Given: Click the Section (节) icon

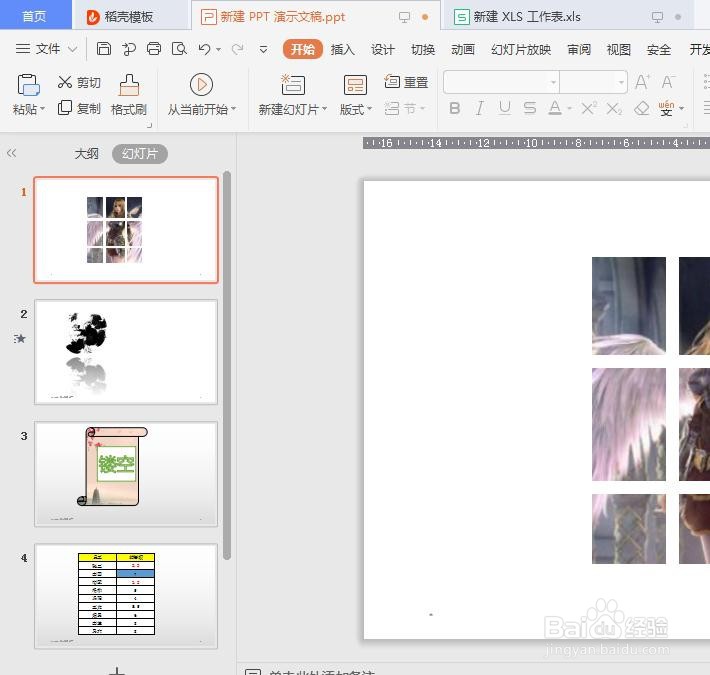Looking at the screenshot, I should 392,109.
